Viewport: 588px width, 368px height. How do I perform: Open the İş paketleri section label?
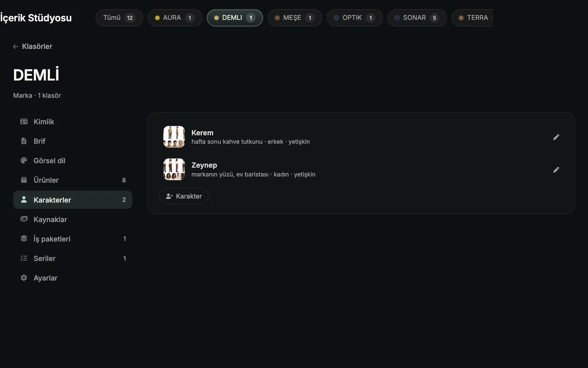[x=52, y=239]
